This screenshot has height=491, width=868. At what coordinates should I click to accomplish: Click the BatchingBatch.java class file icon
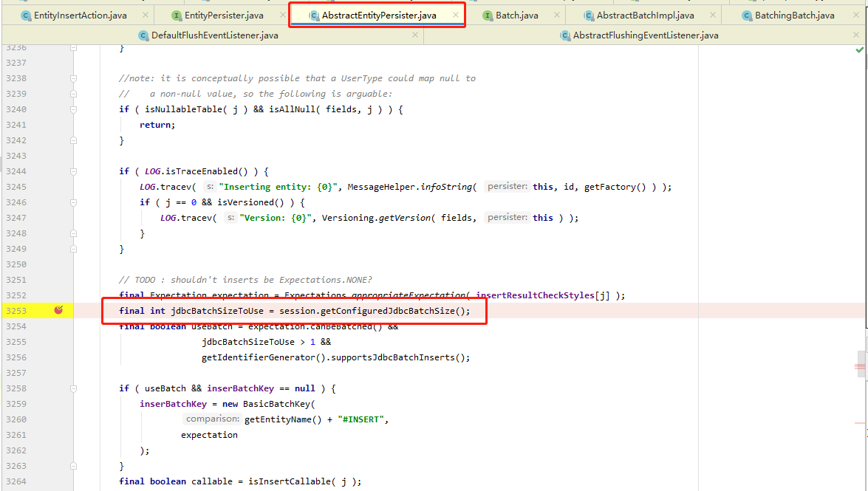(x=748, y=16)
